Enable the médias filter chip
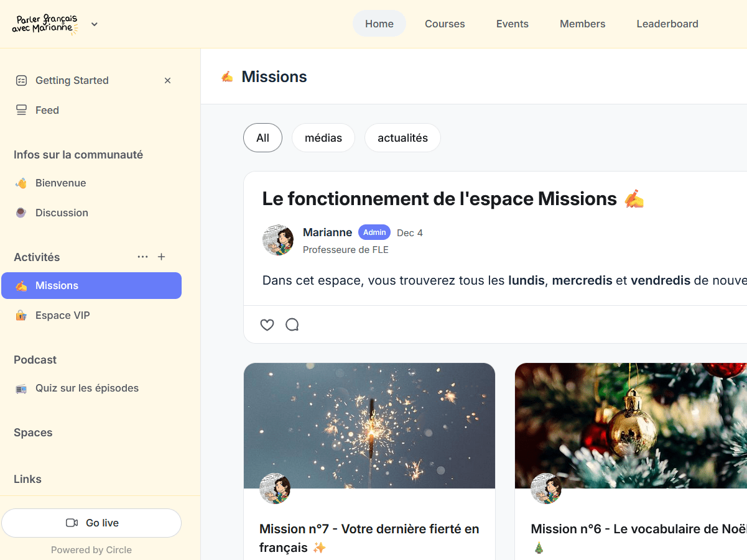 pyautogui.click(x=323, y=137)
